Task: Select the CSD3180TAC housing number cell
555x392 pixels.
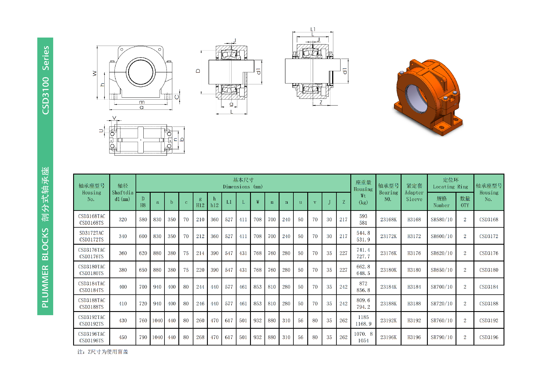Action: [x=92, y=270]
